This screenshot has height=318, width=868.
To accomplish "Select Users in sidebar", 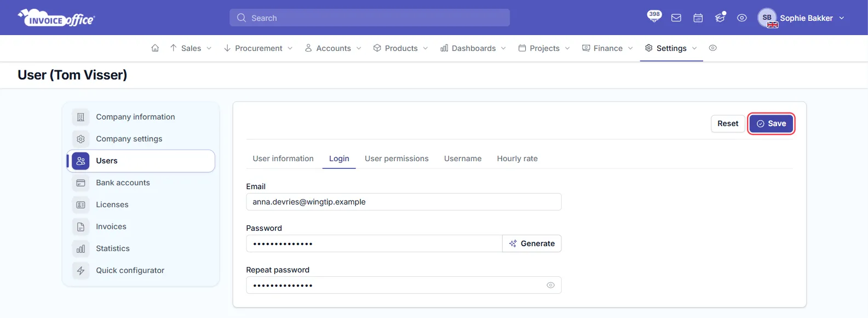I will [x=141, y=161].
